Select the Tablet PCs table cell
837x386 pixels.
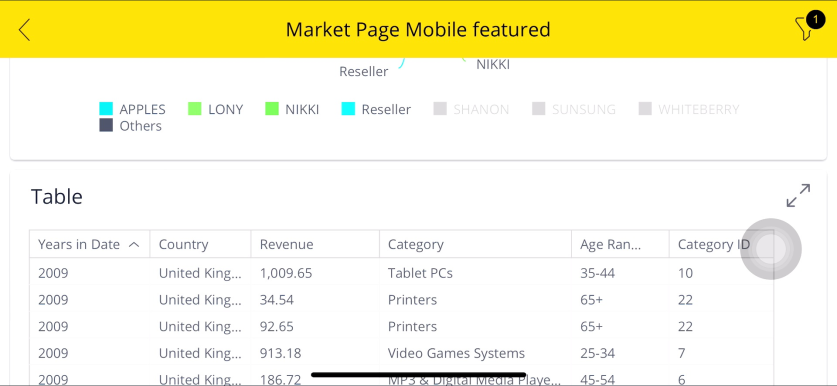(420, 273)
